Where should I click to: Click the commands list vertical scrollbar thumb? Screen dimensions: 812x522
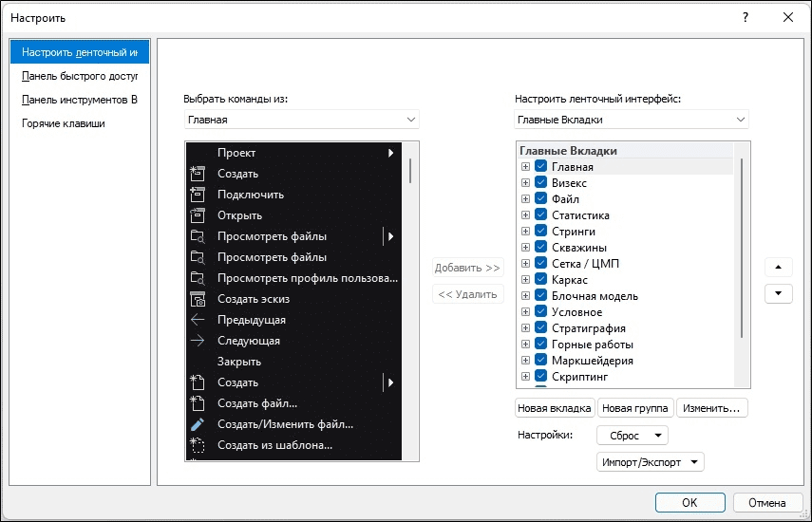coord(410,171)
